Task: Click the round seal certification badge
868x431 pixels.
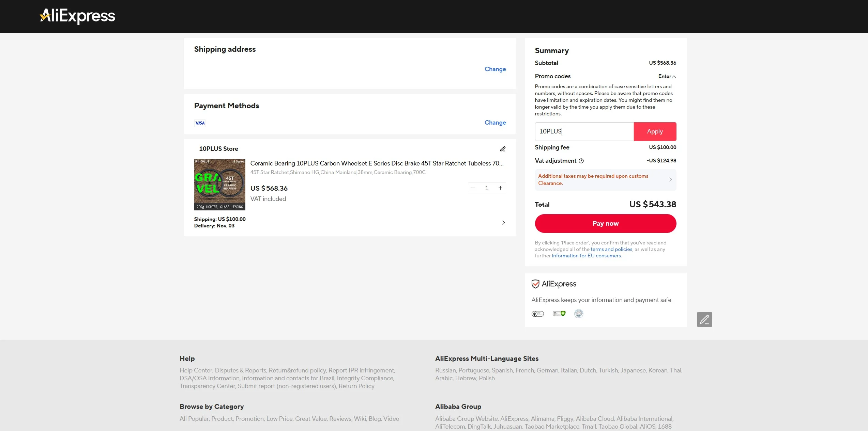Action: click(579, 314)
